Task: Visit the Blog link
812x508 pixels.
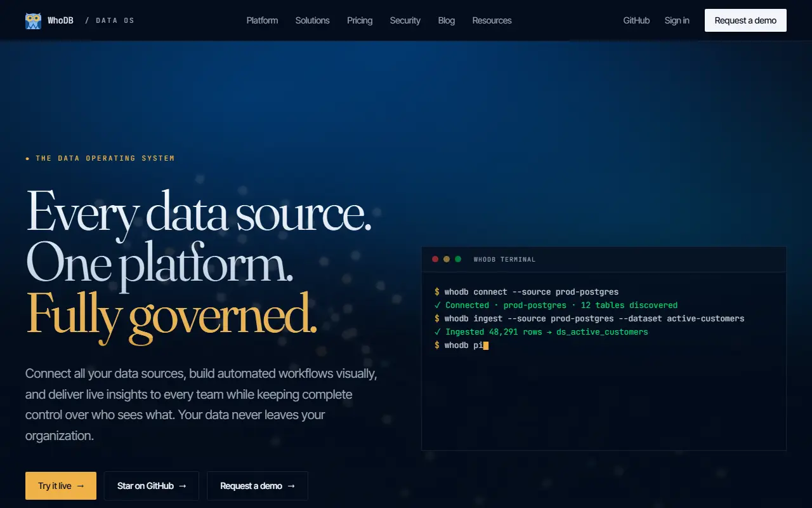Action: pyautogui.click(x=446, y=20)
